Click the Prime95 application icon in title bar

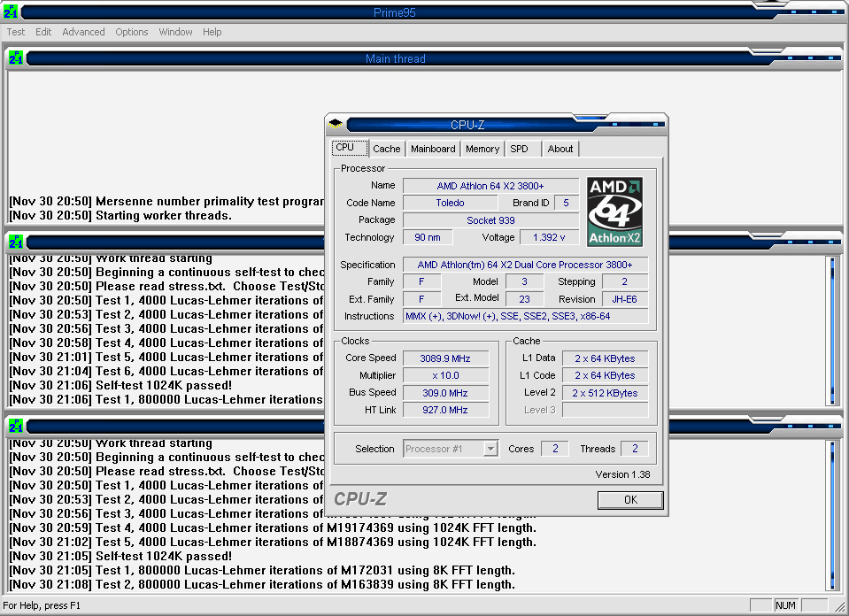tap(11, 12)
